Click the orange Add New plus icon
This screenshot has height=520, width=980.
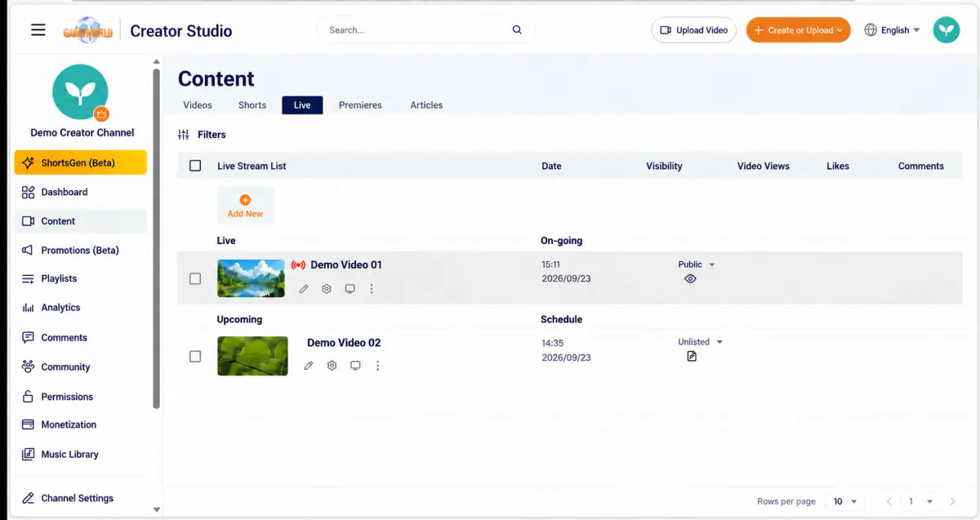tap(245, 200)
